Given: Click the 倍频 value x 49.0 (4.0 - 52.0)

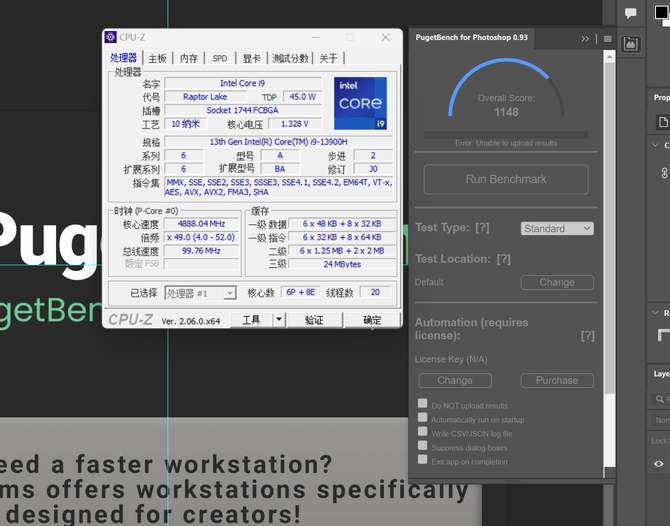Looking at the screenshot, I should coord(201,237).
